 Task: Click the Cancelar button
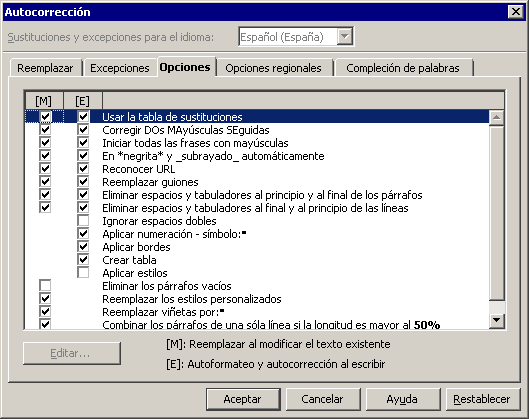click(x=323, y=399)
